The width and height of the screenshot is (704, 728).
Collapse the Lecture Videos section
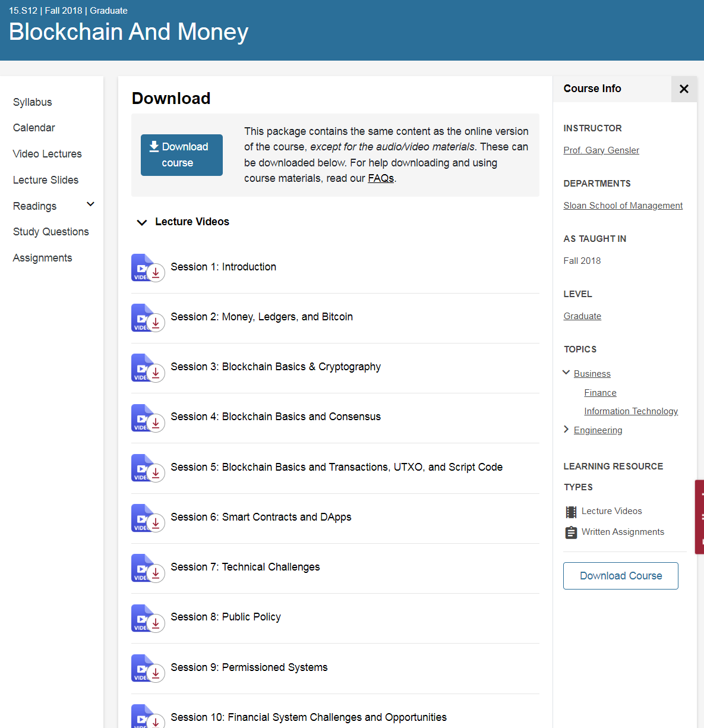142,222
